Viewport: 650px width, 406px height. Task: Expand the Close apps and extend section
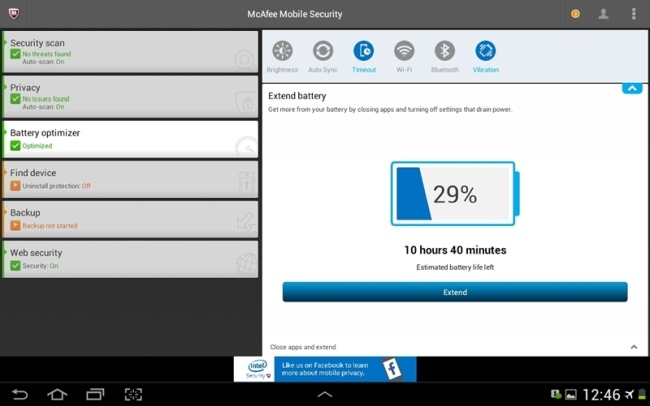click(x=455, y=347)
